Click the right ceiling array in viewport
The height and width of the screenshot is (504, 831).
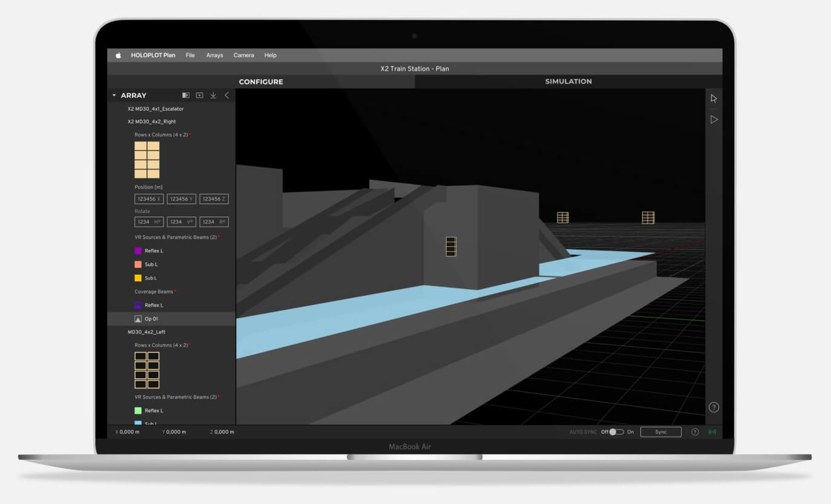tap(648, 218)
